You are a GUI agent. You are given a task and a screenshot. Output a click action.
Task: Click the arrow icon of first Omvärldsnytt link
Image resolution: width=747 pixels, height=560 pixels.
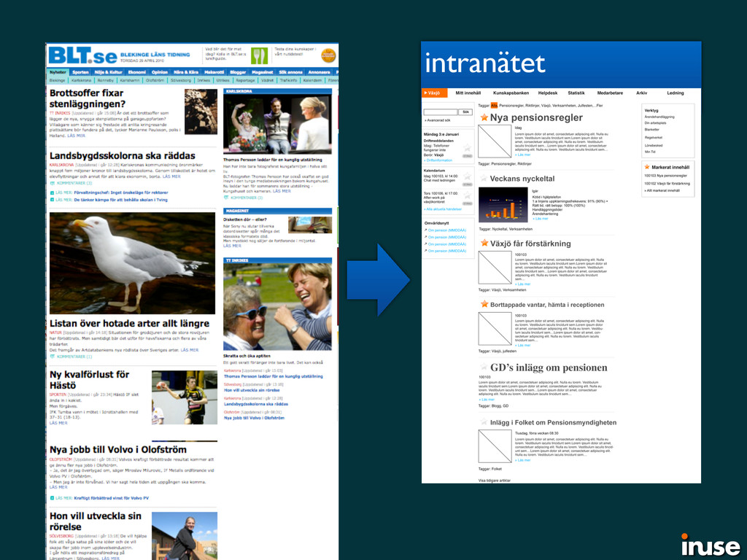coord(425,230)
